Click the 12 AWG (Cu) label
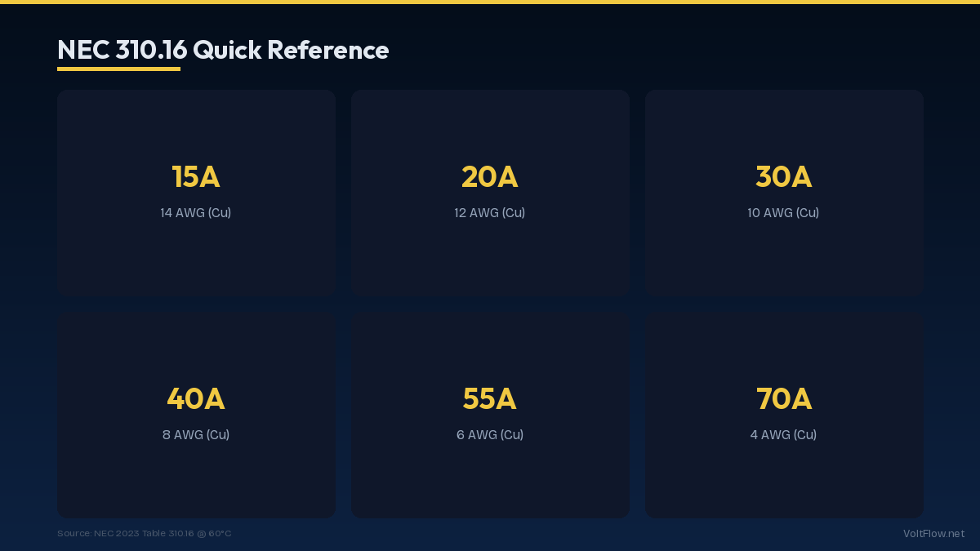The image size is (980, 551). pos(490,213)
